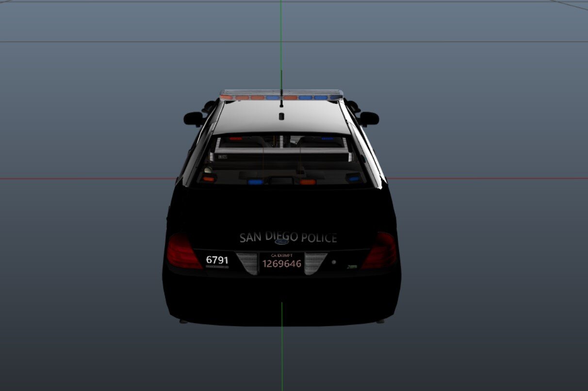Screen dimensions: 588x391
Task: Select the 6791 unit number decal
Action: 217,260
